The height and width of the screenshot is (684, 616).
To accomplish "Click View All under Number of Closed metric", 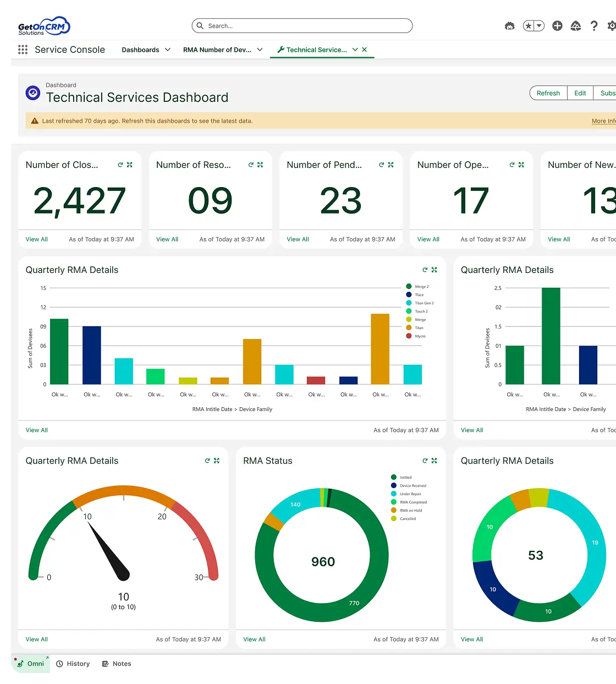I will (36, 239).
